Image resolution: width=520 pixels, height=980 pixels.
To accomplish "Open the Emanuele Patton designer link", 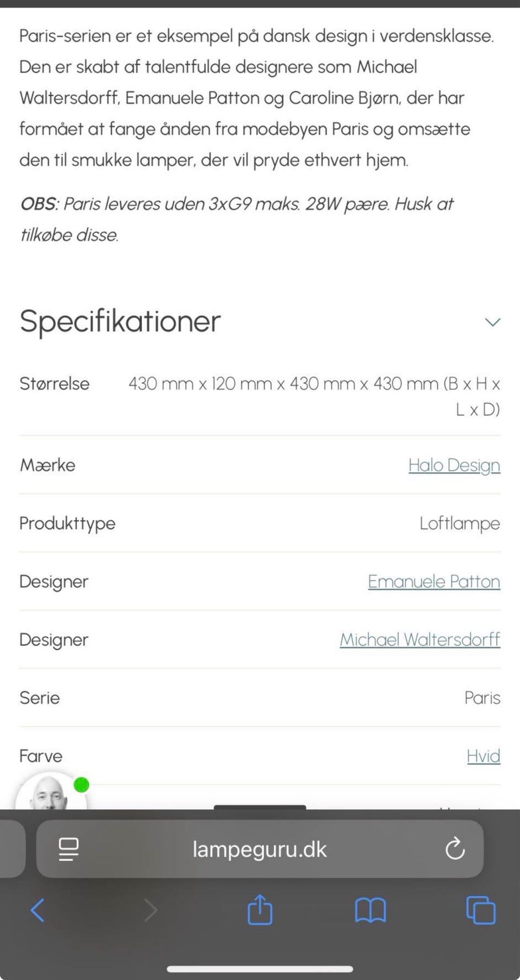I will coord(434,582).
